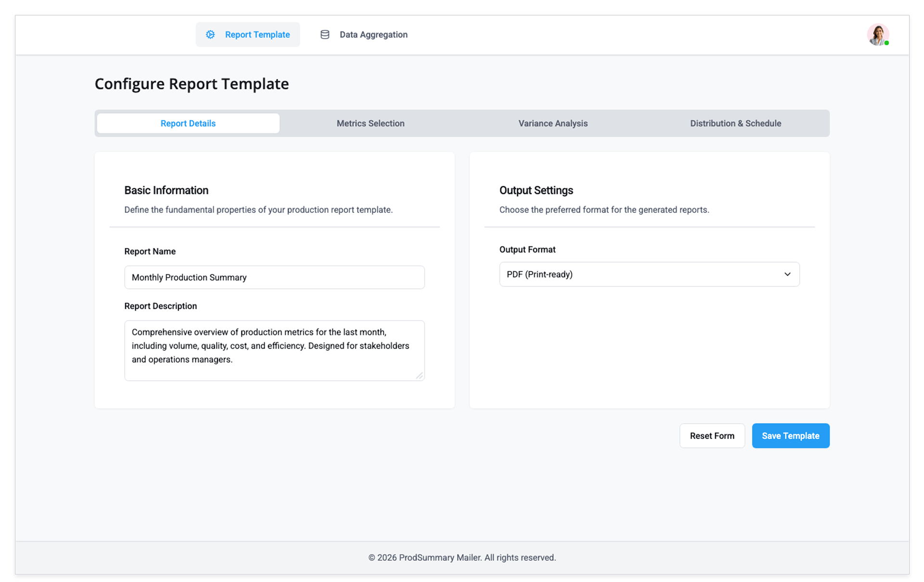Switch to the Metrics Selection tab
This screenshot has width=924, height=582.
[370, 123]
